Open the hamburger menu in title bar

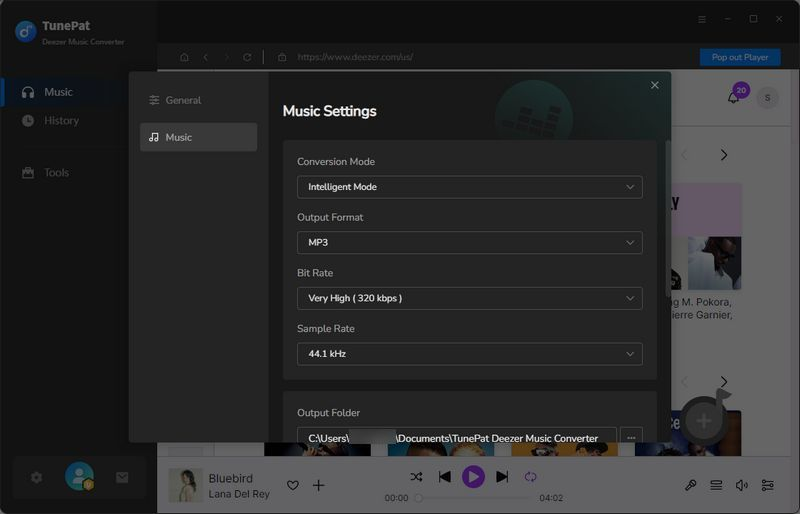(x=702, y=19)
